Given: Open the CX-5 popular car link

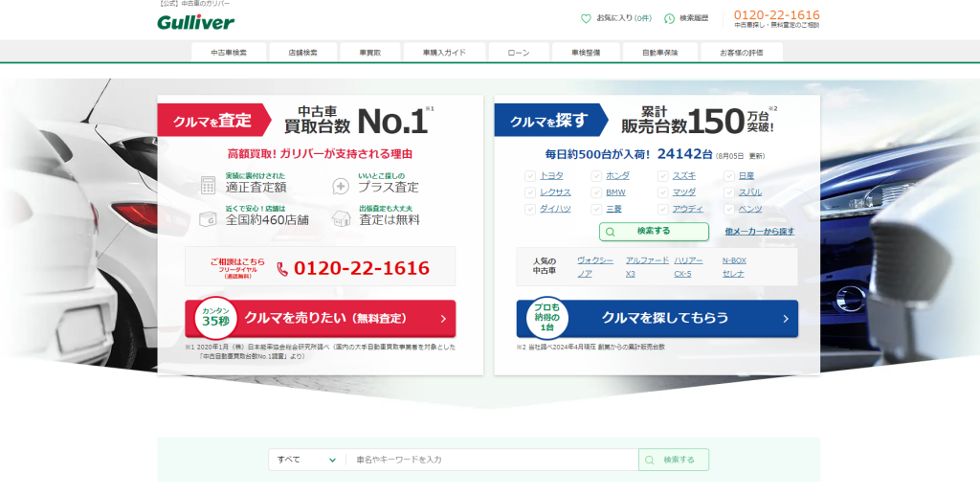Looking at the screenshot, I should (x=682, y=274).
